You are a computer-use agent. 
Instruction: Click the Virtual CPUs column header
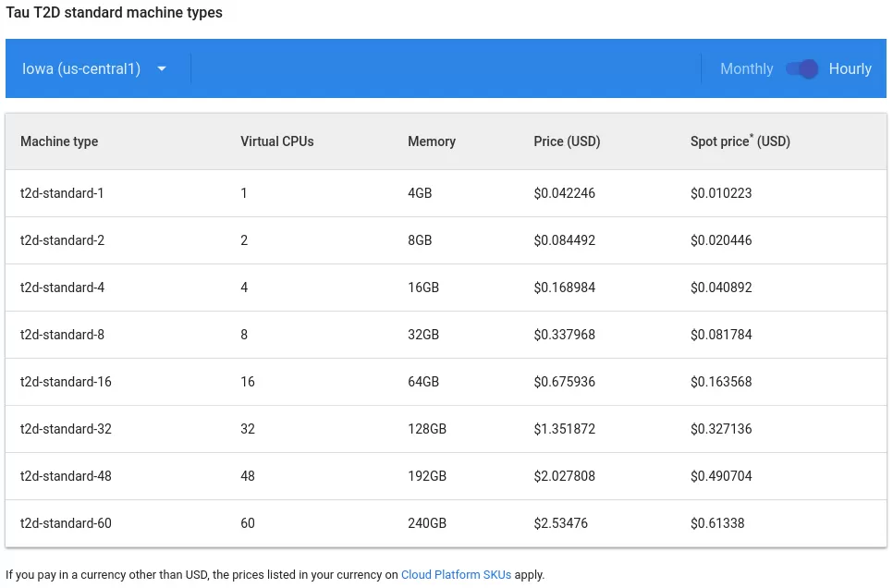(x=276, y=141)
